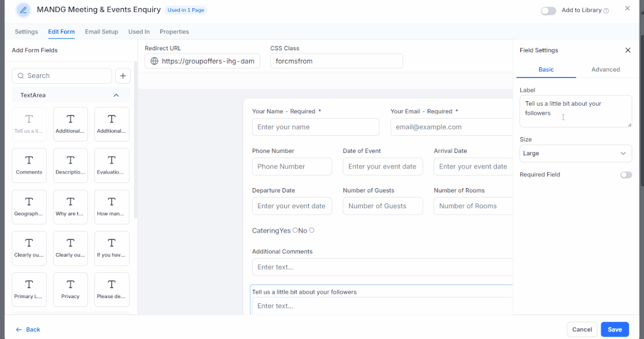Add the If you hav... text area field
Image resolution: width=644 pixels, height=339 pixels.
click(112, 248)
